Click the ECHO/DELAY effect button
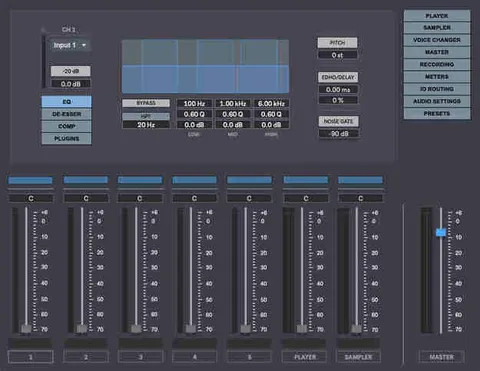 (338, 77)
